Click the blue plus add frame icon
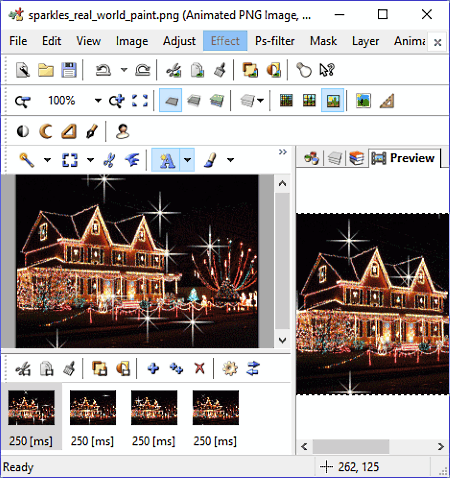 coord(153,368)
